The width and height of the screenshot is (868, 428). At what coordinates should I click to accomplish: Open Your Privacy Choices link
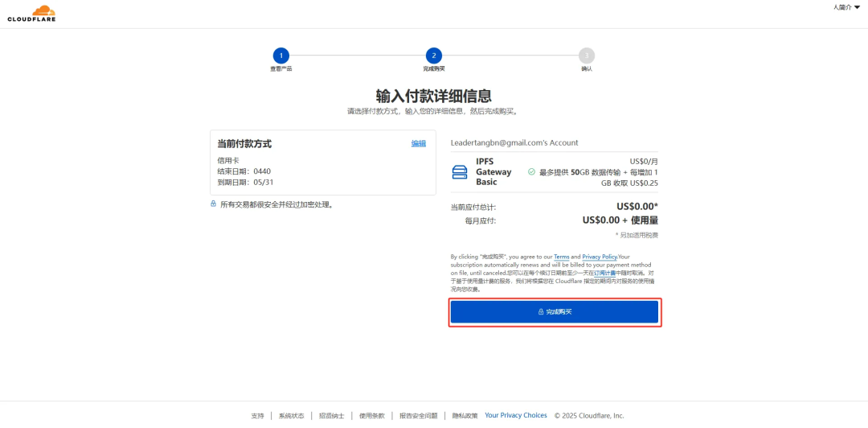516,415
